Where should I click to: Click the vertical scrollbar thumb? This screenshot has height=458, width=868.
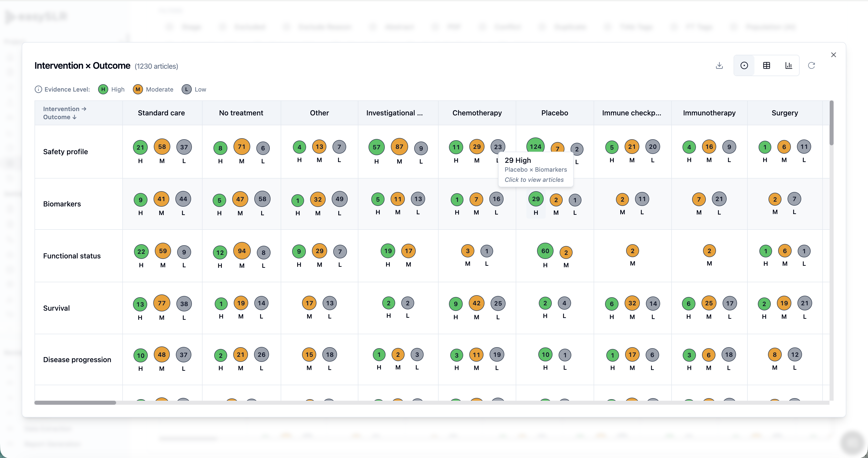coord(831,123)
